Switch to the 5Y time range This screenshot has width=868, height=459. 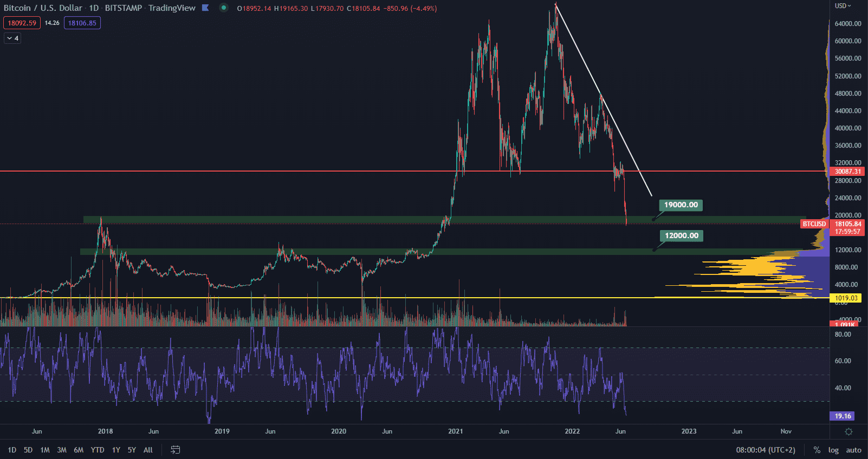tap(132, 450)
